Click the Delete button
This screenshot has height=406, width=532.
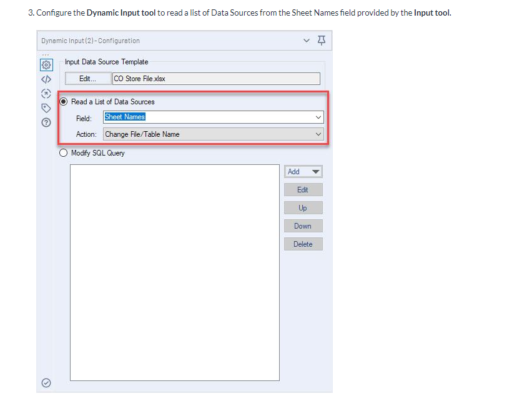tap(303, 244)
